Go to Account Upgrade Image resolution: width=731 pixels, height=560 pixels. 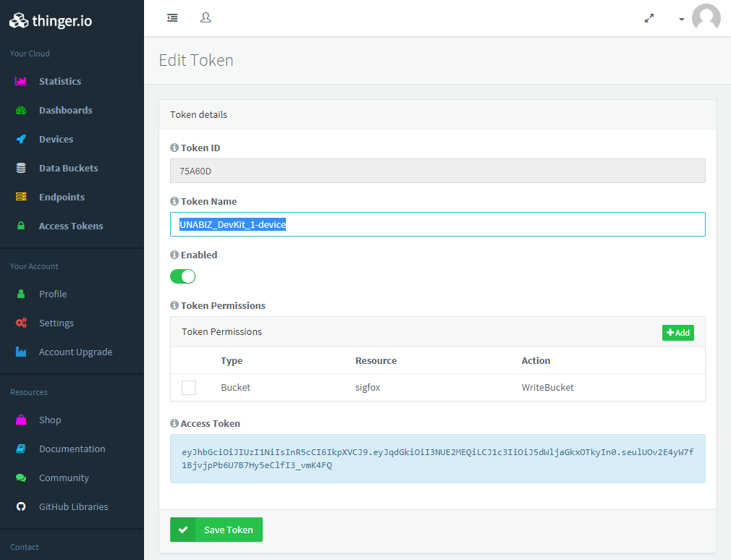coord(75,352)
